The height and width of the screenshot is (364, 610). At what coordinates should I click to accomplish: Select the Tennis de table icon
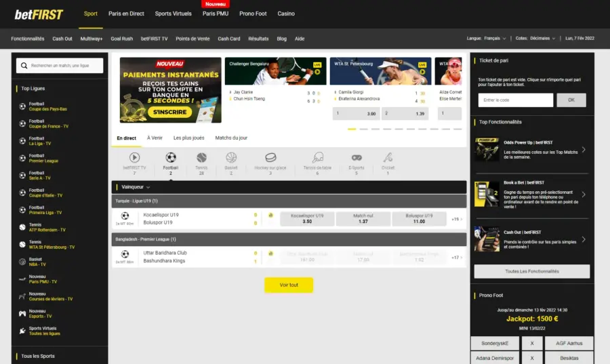coord(317,157)
